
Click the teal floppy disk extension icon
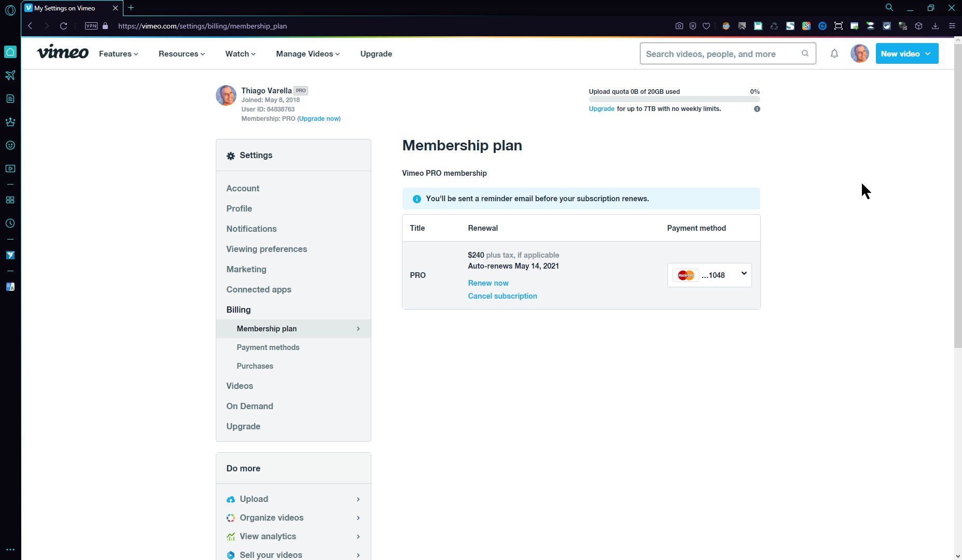point(758,26)
